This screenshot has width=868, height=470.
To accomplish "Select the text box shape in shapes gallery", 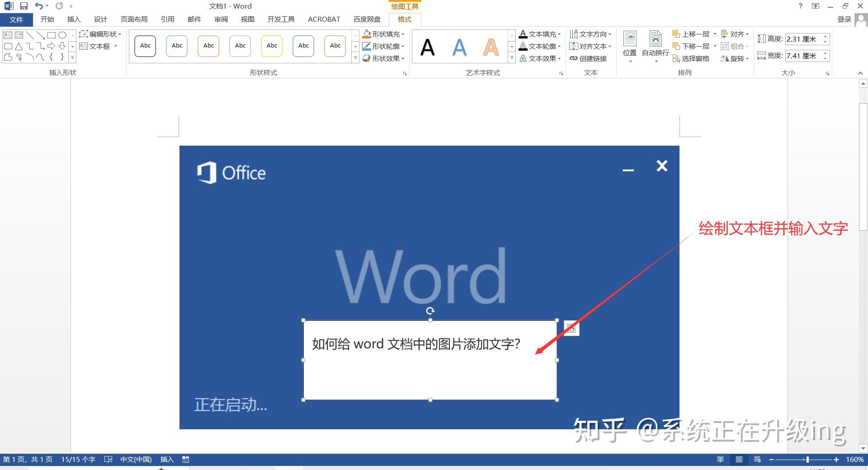I will 8,35.
